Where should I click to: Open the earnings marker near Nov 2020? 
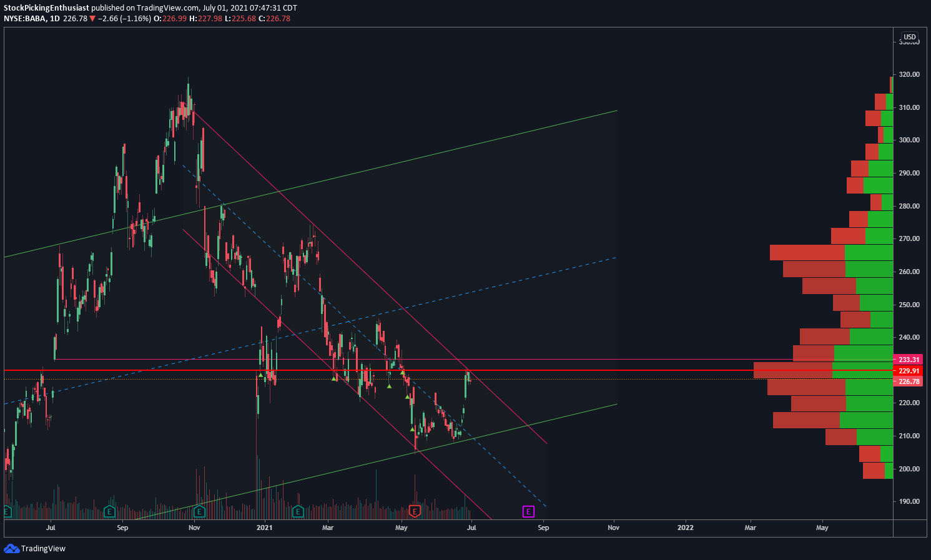click(199, 512)
